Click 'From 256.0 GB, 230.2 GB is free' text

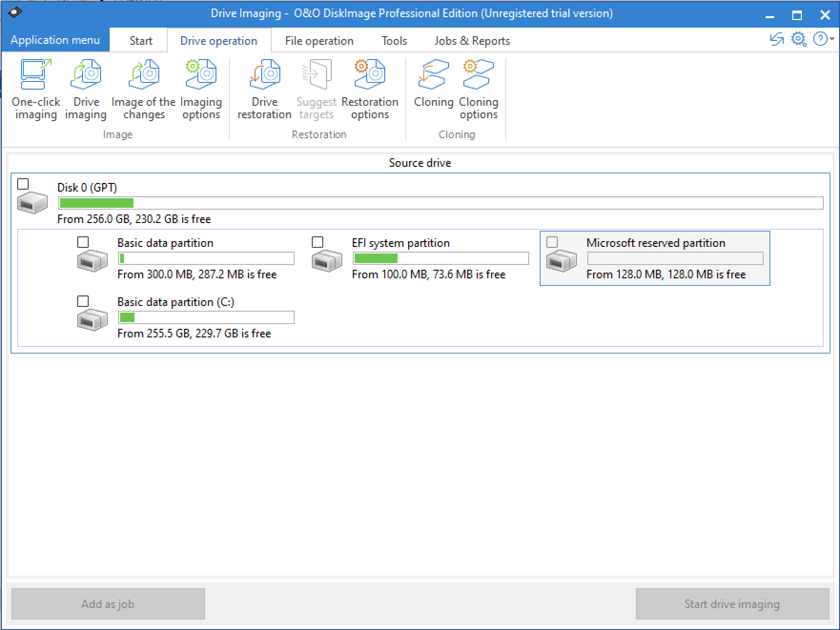[x=134, y=219]
